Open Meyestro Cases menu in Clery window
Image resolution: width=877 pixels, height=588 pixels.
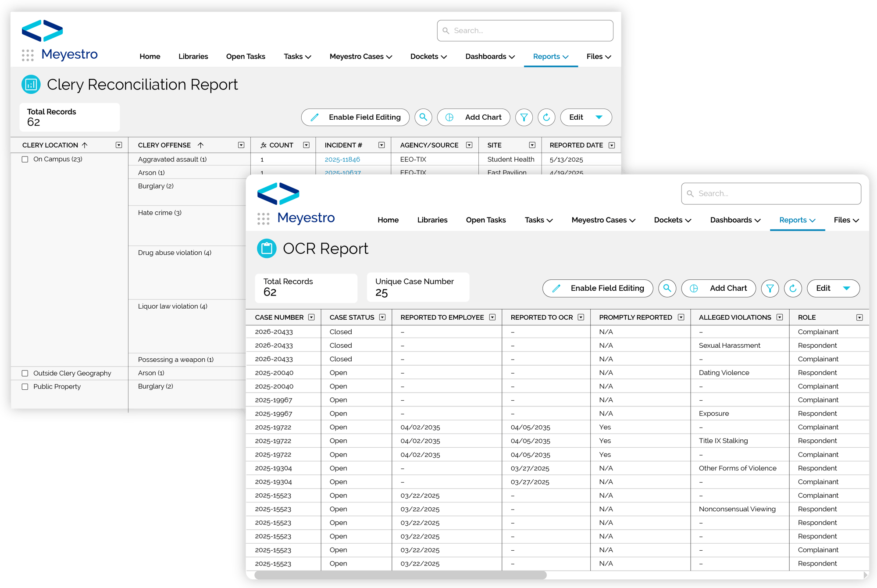coord(360,57)
